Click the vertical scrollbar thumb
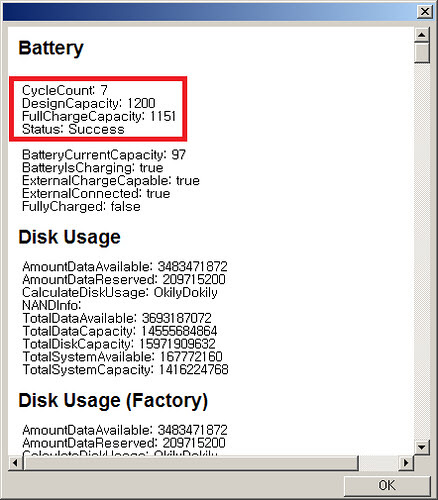The width and height of the screenshot is (438, 500). point(422,52)
